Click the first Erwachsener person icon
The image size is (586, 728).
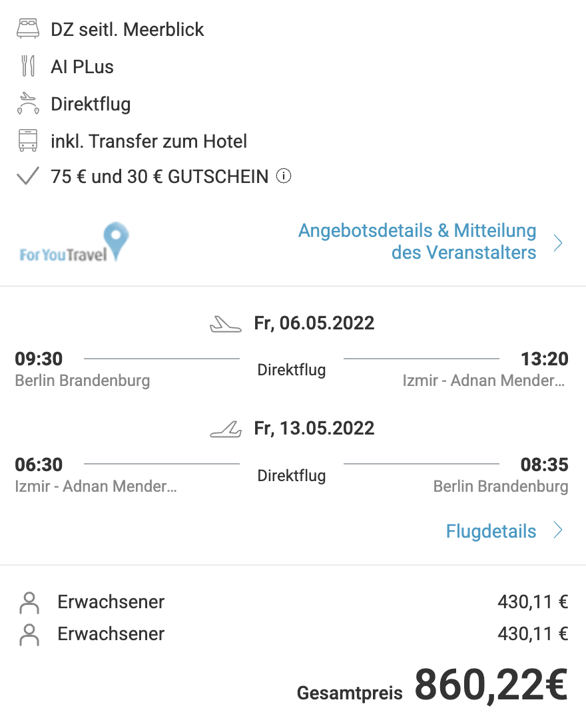(x=29, y=603)
